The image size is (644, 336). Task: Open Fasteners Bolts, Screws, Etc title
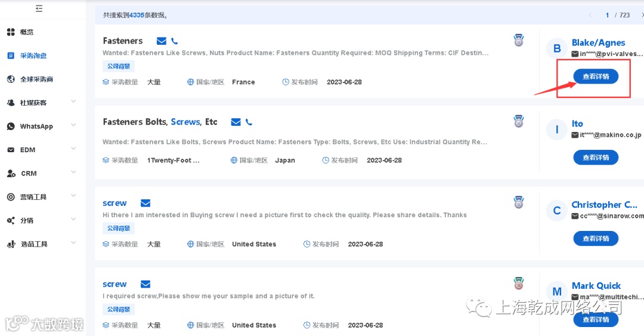(x=160, y=122)
